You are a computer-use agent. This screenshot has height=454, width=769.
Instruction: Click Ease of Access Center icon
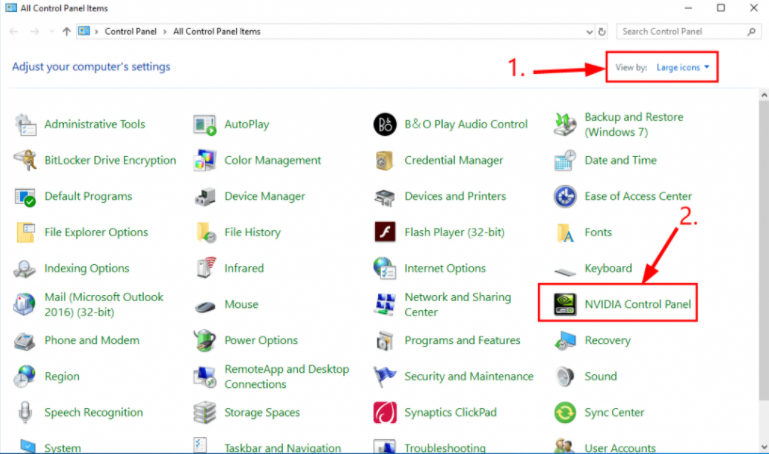click(x=565, y=197)
